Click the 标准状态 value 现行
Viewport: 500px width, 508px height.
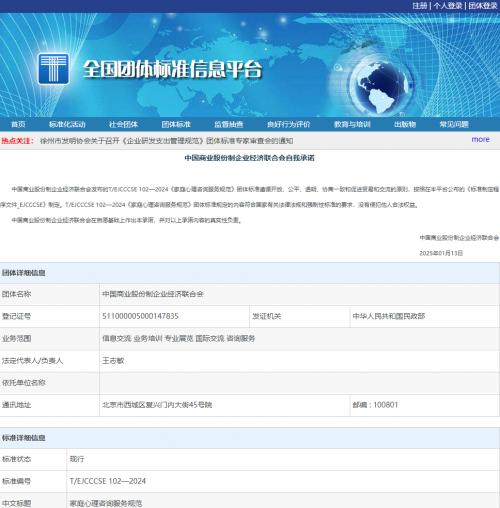[x=77, y=459]
